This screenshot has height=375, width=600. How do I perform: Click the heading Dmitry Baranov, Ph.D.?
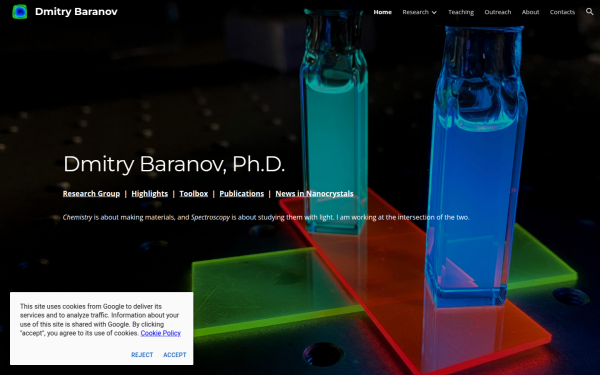point(174,164)
